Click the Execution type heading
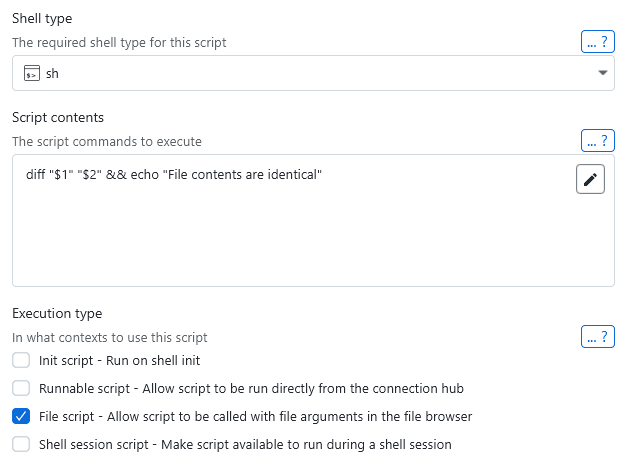The width and height of the screenshot is (627, 465). click(x=57, y=313)
